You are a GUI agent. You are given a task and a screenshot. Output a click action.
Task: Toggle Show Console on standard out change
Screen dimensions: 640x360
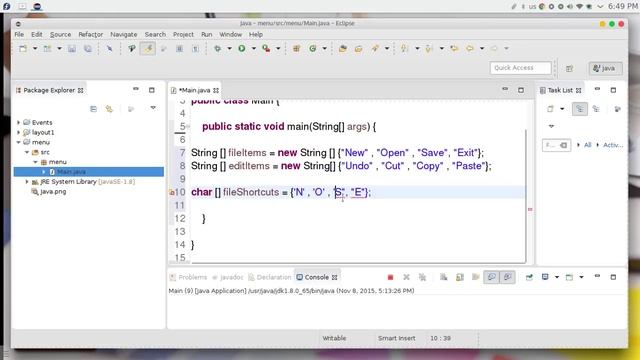[x=491, y=277]
